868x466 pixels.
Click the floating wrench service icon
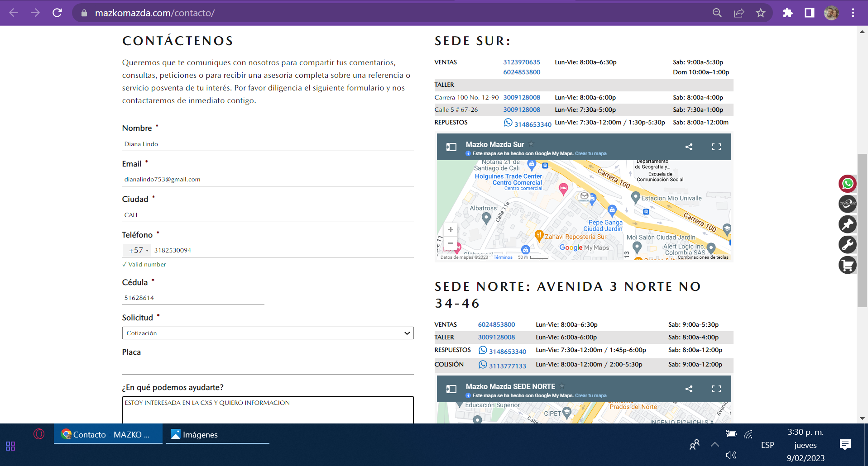click(x=848, y=245)
